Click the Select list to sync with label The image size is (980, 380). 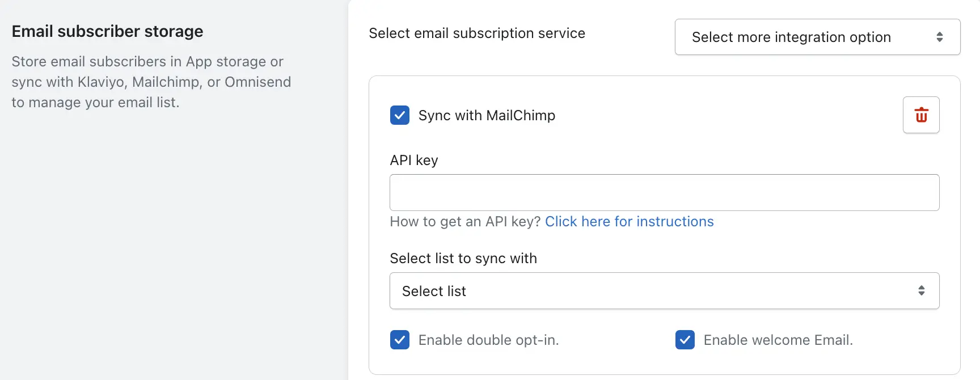(463, 258)
